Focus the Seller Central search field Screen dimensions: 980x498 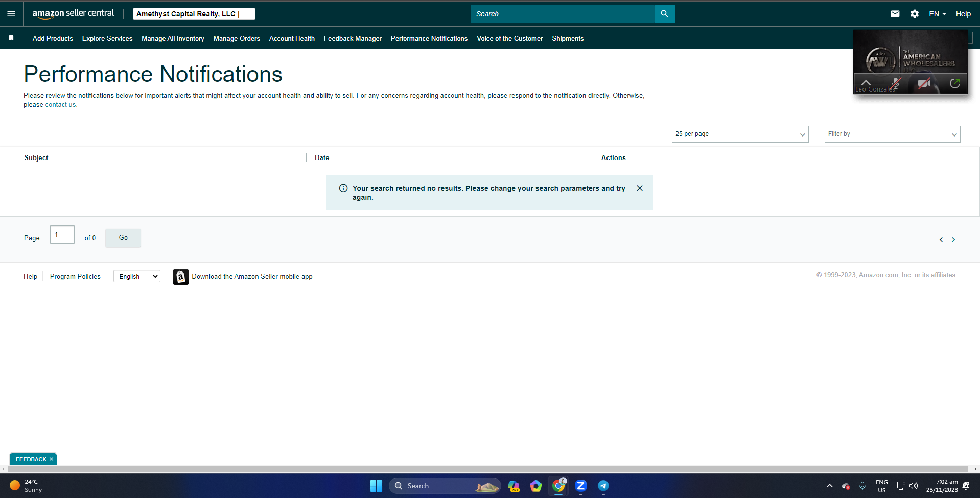562,14
